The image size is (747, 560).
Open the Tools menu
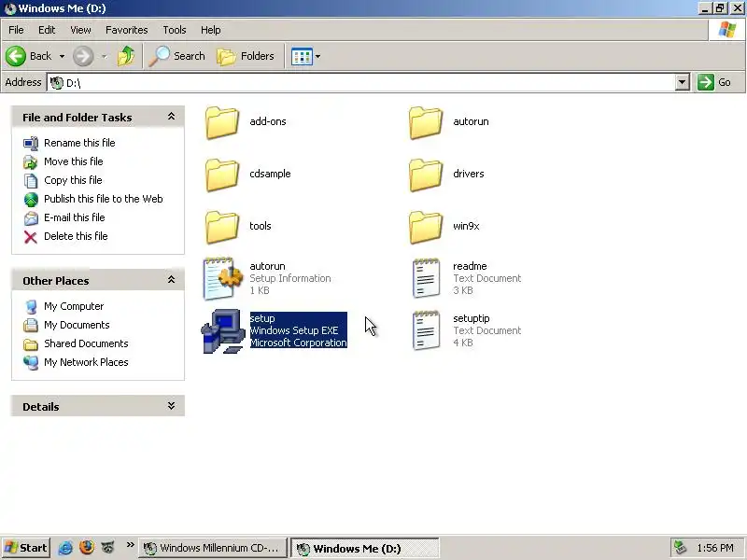coord(175,30)
